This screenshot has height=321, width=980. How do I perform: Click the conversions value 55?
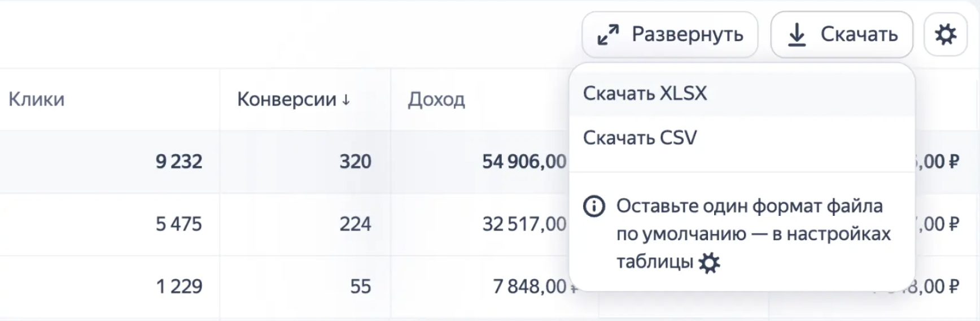[360, 287]
